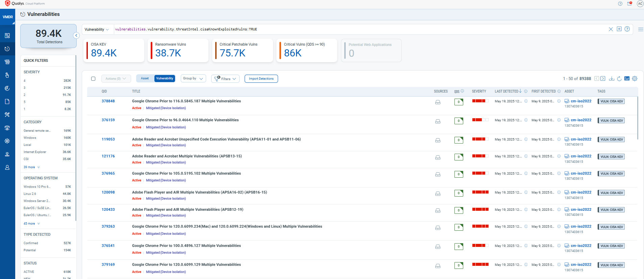The width and height of the screenshot is (644, 279).
Task: Sort by Last Detected column arrow
Action: (520, 91)
